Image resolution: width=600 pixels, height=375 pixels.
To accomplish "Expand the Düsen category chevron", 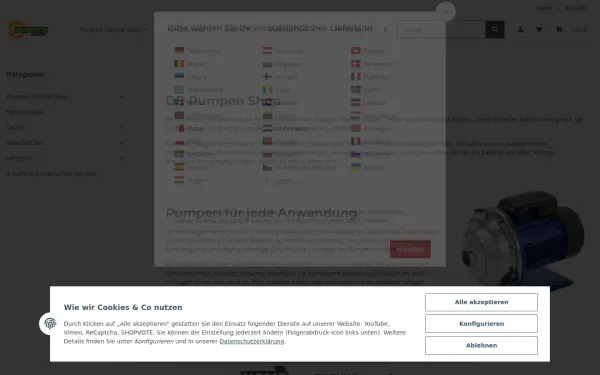I will [x=122, y=127].
